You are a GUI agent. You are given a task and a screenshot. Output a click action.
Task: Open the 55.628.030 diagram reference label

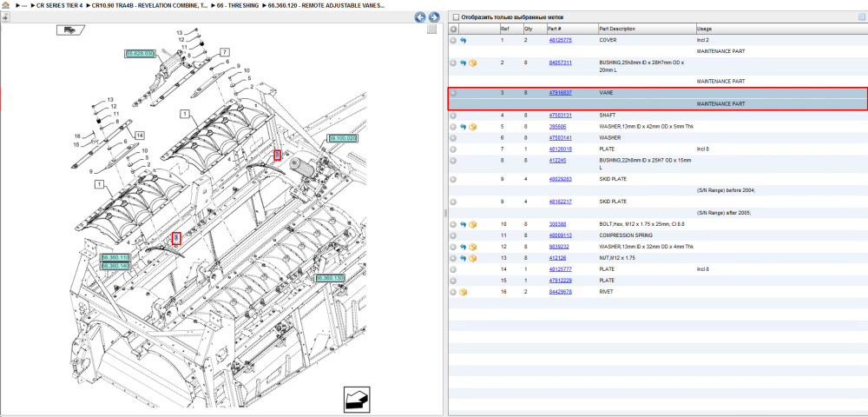point(140,54)
